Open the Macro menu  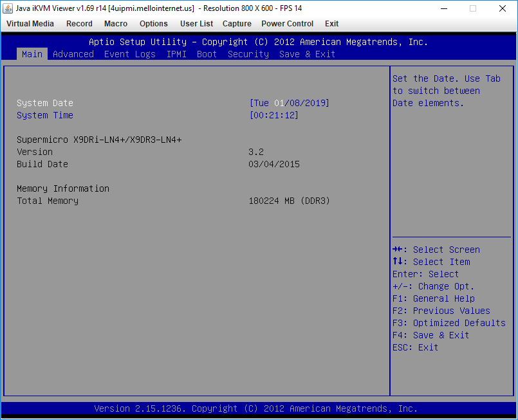click(116, 24)
